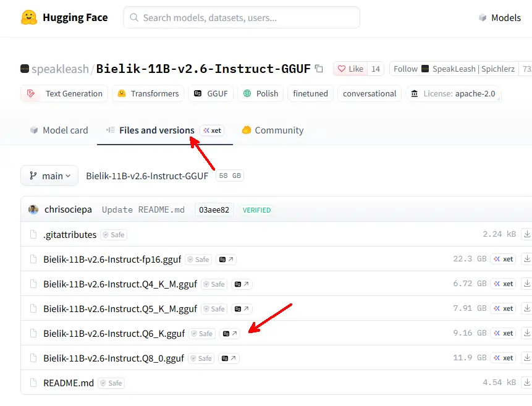Download the Q6_K.gguf file
Image resolution: width=532 pixels, height=406 pixels.
[526, 333]
